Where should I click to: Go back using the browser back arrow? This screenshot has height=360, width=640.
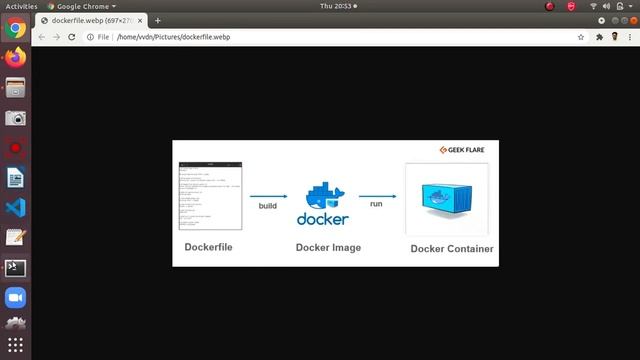click(x=42, y=37)
